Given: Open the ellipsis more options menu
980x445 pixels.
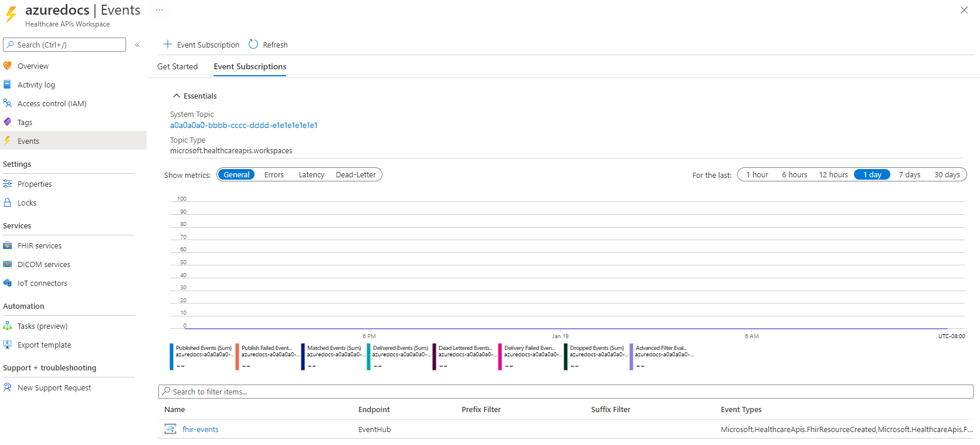Looking at the screenshot, I should tap(160, 10).
